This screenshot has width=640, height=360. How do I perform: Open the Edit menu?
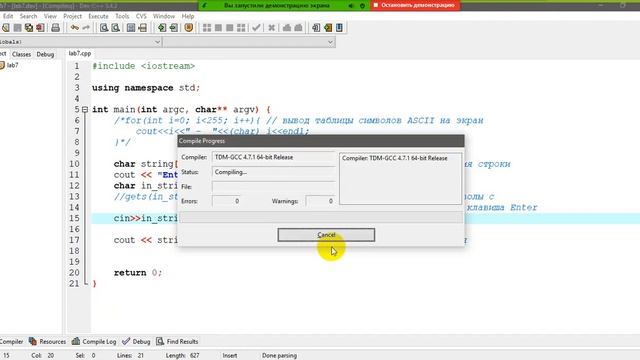point(8,16)
